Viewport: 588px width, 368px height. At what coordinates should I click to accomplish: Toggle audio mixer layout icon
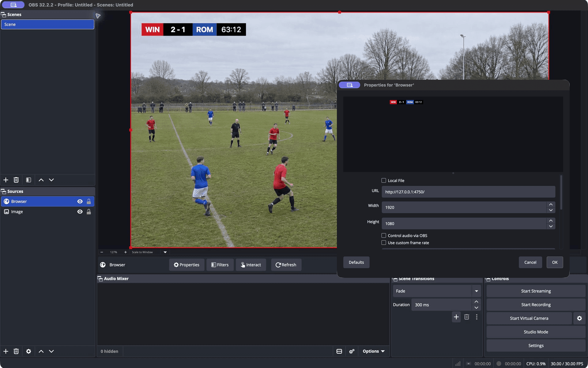click(339, 351)
